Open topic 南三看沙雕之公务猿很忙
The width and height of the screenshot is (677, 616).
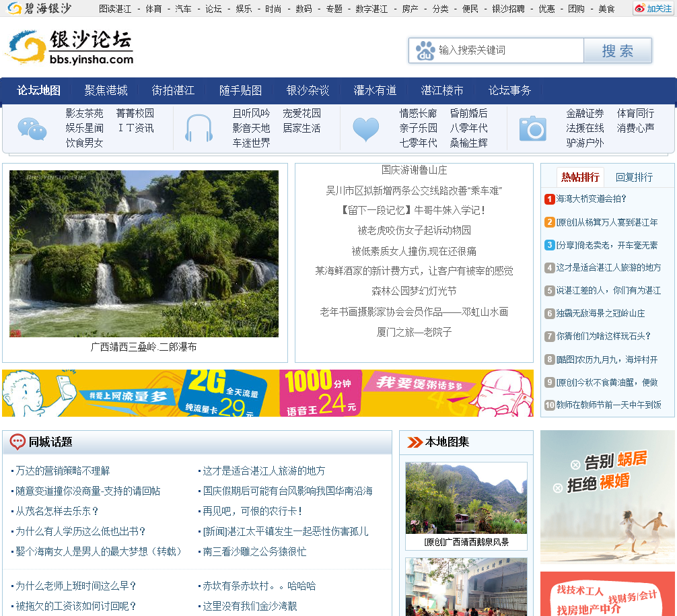(254, 551)
